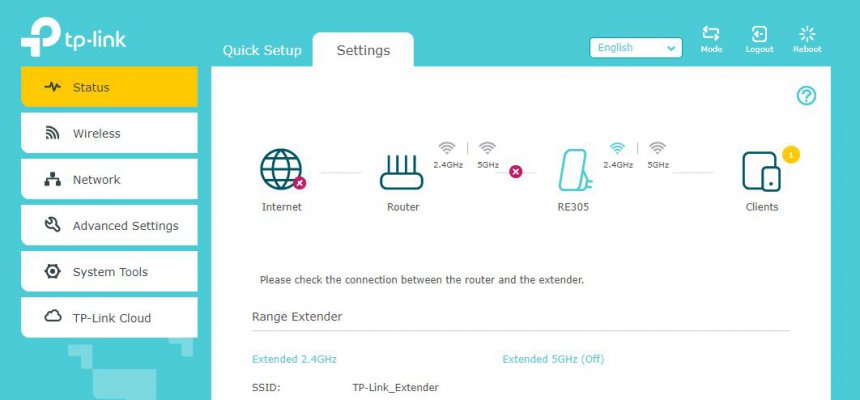Open TP-Link Cloud section

click(109, 318)
